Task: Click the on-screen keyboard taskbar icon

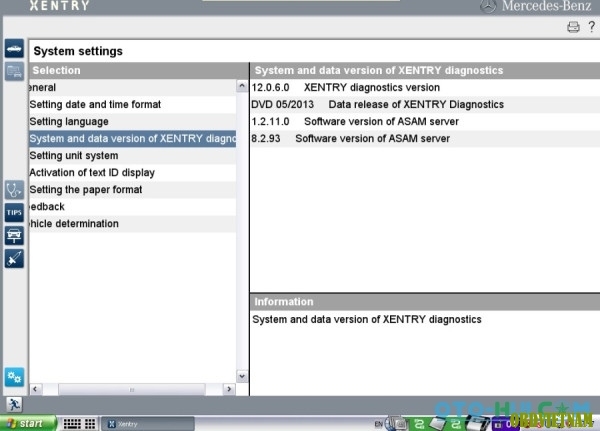Action: 72,424
